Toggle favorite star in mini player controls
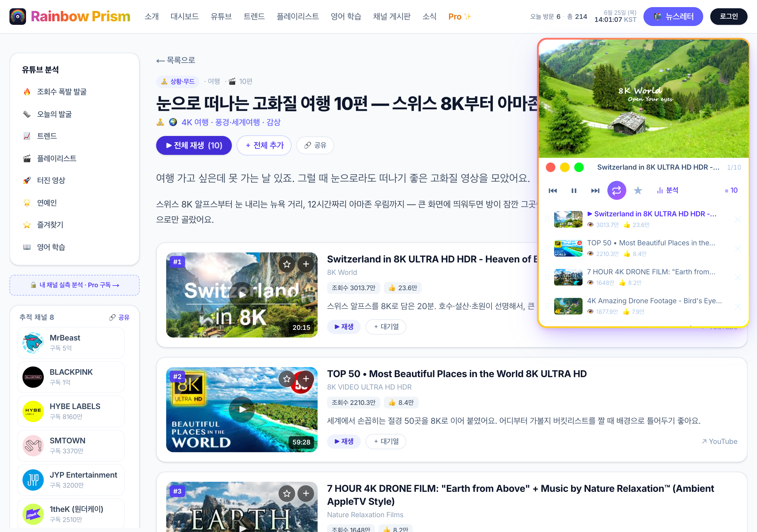The image size is (757, 532). coord(638,191)
